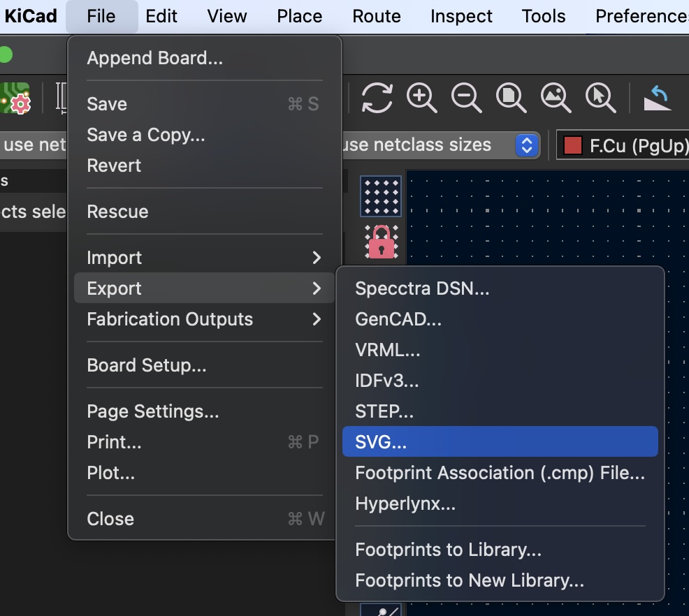Export Footprint Association (.cmp) File
The width and height of the screenshot is (689, 616).
tap(500, 473)
